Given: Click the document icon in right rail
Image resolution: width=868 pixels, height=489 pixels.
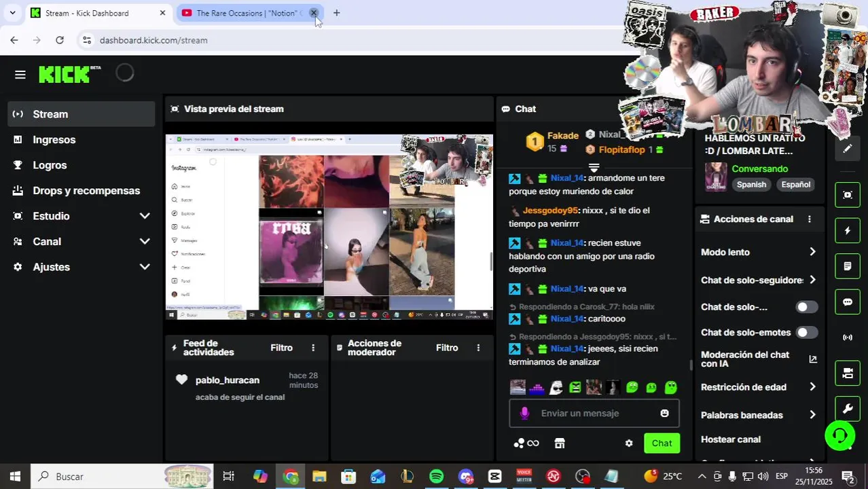Looking at the screenshot, I should pyautogui.click(x=847, y=266).
